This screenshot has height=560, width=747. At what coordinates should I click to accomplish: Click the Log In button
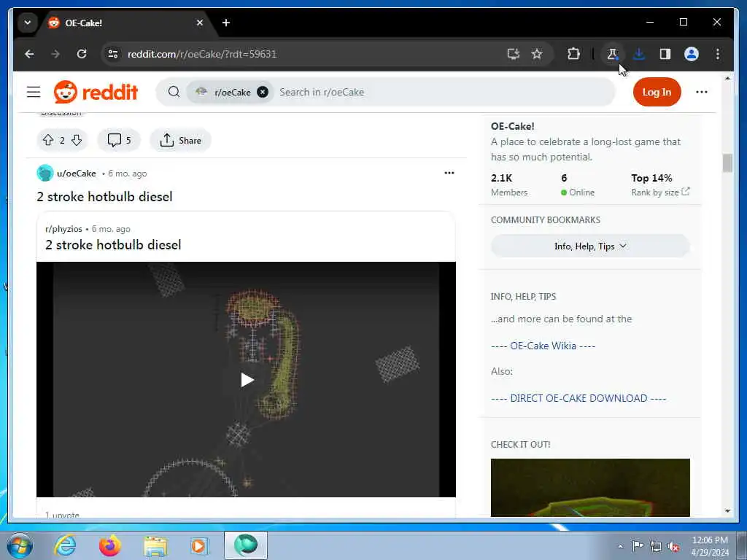point(657,92)
